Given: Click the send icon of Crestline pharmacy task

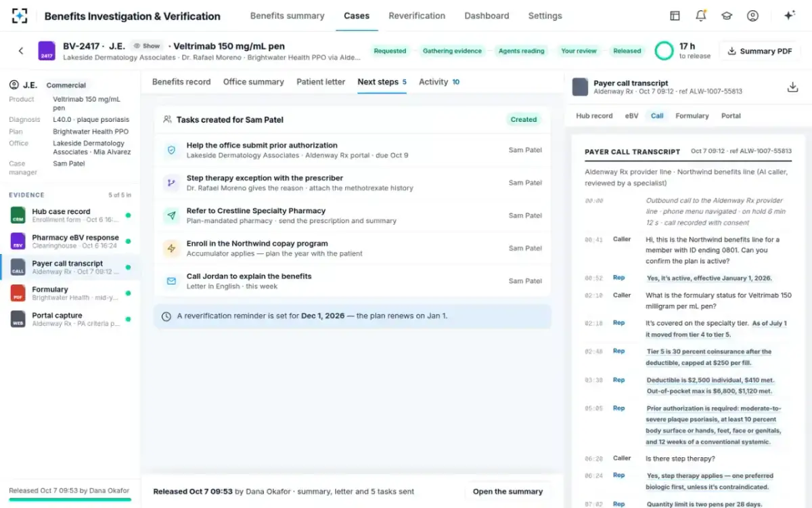Looking at the screenshot, I should pos(171,215).
